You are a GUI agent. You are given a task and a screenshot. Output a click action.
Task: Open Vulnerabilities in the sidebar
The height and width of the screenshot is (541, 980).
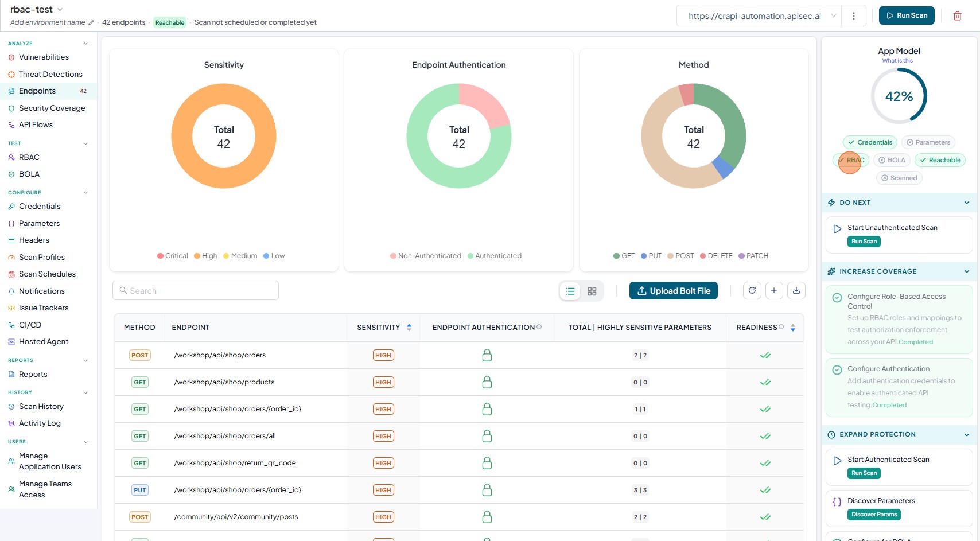44,57
